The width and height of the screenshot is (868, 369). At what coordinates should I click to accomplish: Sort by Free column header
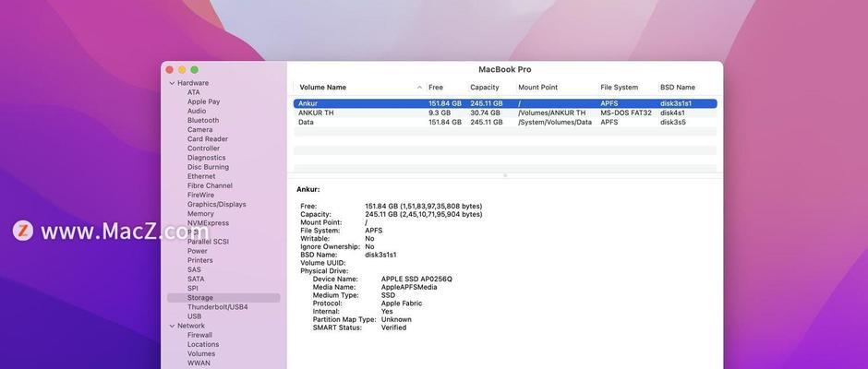coord(436,88)
